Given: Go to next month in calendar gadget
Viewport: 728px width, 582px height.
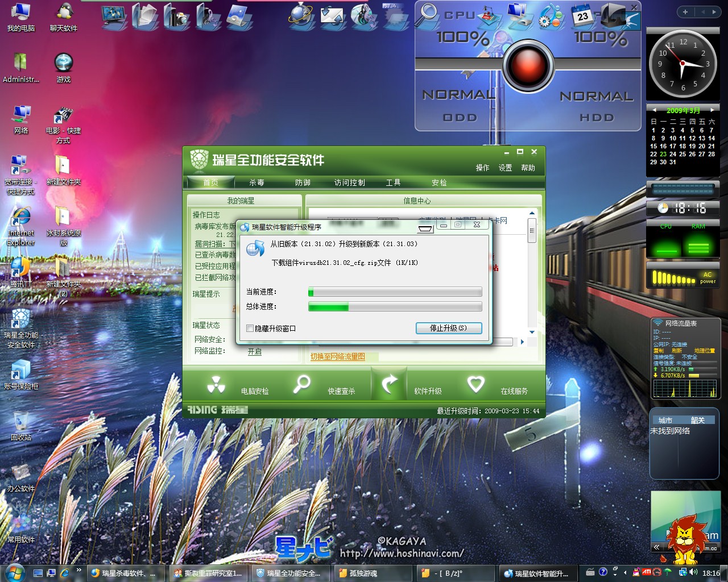Looking at the screenshot, I should (712, 110).
